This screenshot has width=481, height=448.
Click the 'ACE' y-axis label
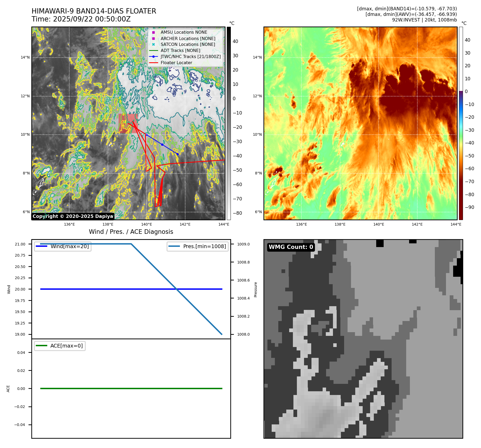[x=8, y=389]
